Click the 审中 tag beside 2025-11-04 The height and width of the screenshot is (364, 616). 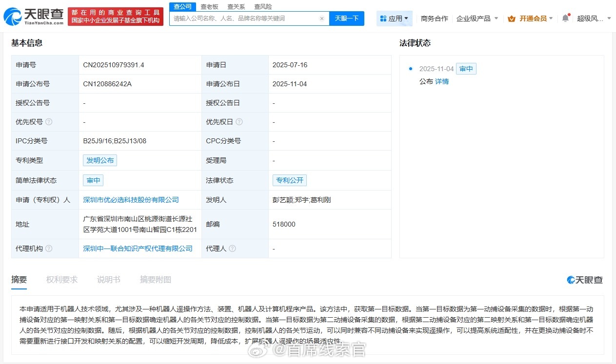point(466,69)
